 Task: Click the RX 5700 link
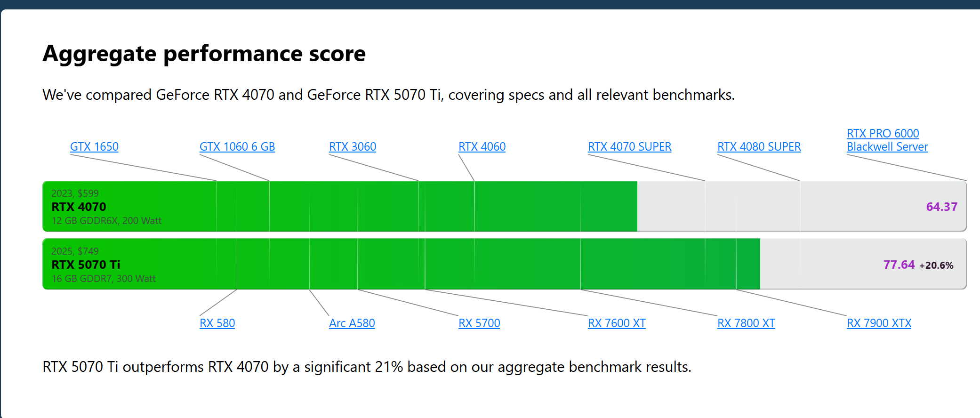pos(479,323)
